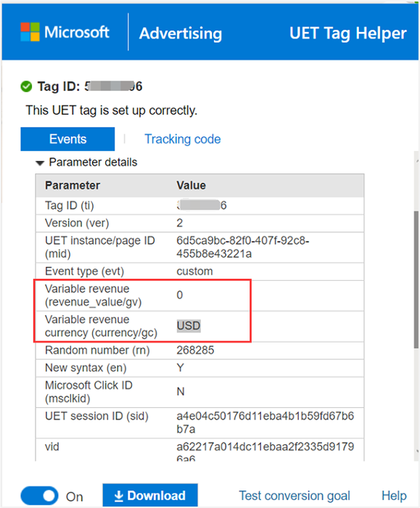Click the UET session ID value
This screenshot has height=508, width=420.
coord(265,422)
